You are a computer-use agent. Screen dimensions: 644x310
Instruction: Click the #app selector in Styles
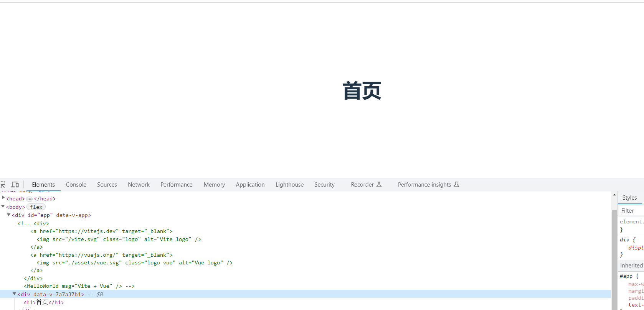point(626,276)
